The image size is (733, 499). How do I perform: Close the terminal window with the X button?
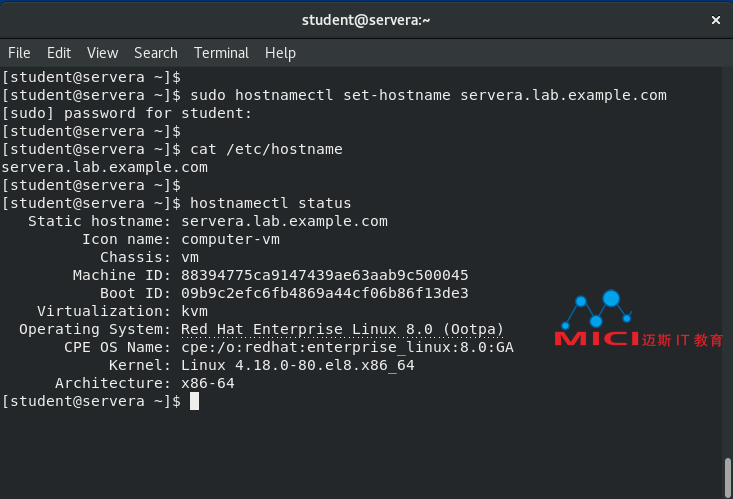pos(716,20)
